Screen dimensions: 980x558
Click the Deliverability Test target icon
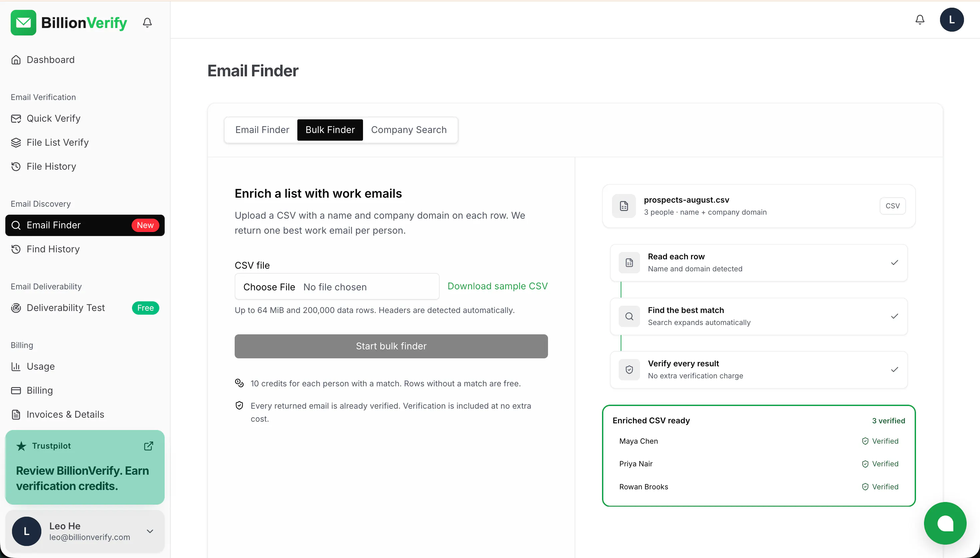pos(16,308)
